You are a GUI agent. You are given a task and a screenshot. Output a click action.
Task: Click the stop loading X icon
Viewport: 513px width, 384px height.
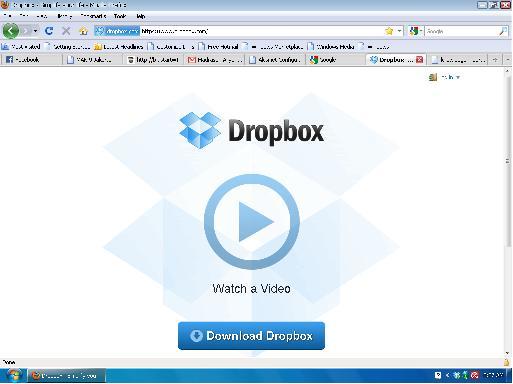[66, 31]
